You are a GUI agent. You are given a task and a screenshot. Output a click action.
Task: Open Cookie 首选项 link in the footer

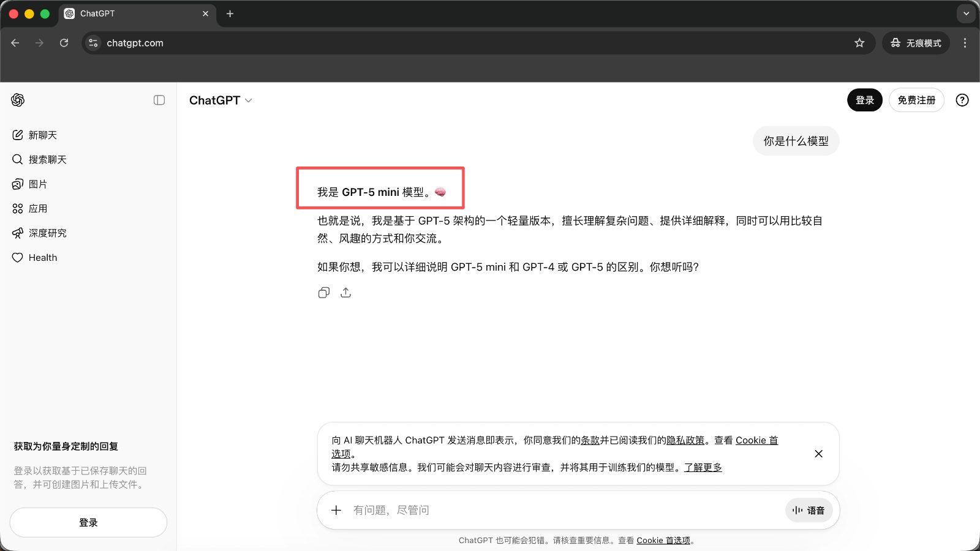pyautogui.click(x=663, y=540)
